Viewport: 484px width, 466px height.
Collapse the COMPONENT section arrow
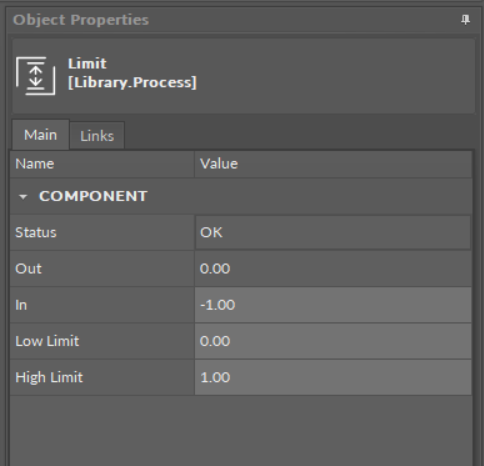click(23, 197)
